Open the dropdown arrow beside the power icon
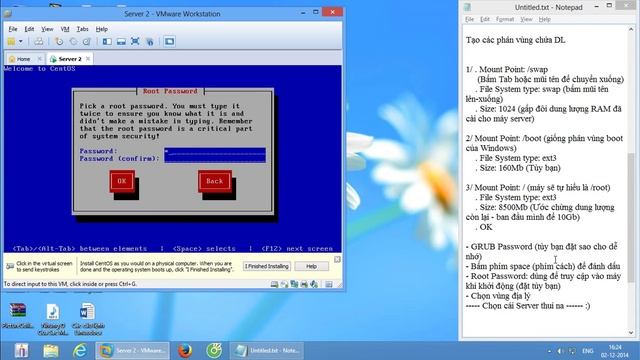640x360 pixels. click(x=20, y=41)
